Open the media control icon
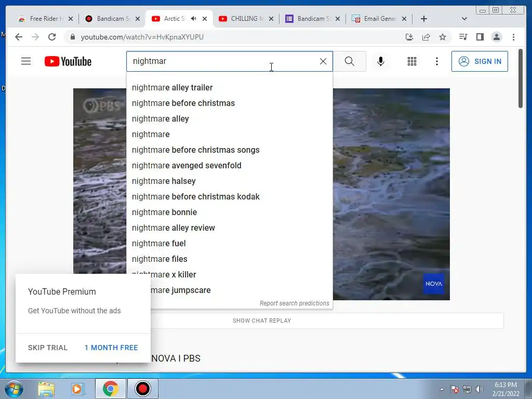 click(463, 37)
